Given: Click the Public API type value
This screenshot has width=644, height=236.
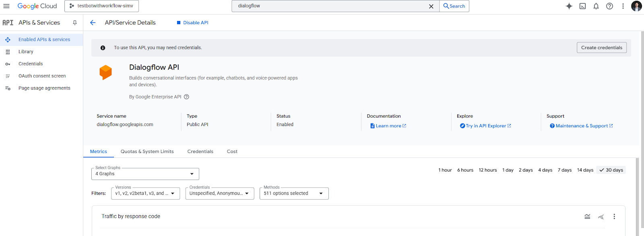Looking at the screenshot, I should pos(197,124).
